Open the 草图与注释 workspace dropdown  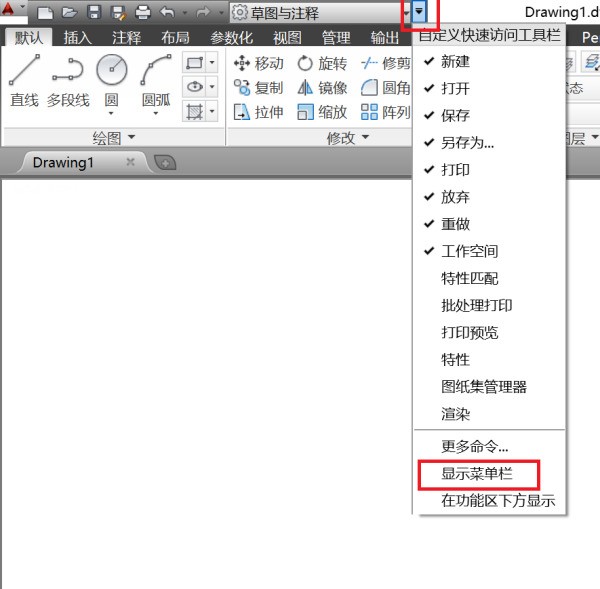pyautogui.click(x=320, y=13)
